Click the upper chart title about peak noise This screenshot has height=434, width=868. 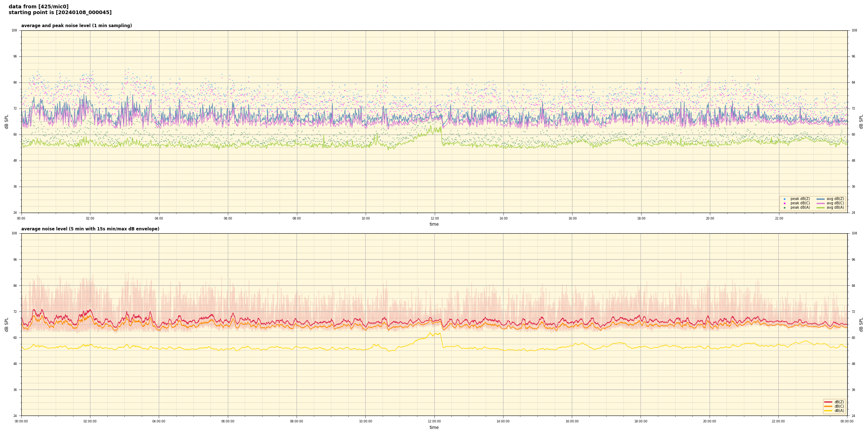click(76, 26)
